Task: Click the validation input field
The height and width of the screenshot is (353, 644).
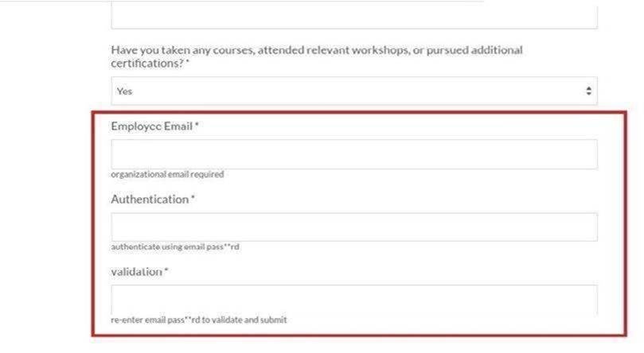Action: pos(353,299)
